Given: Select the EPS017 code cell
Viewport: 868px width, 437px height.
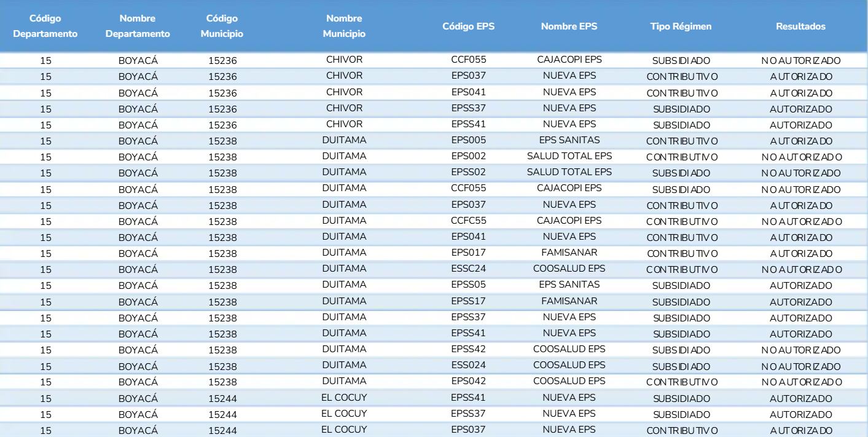Looking at the screenshot, I should tap(469, 253).
